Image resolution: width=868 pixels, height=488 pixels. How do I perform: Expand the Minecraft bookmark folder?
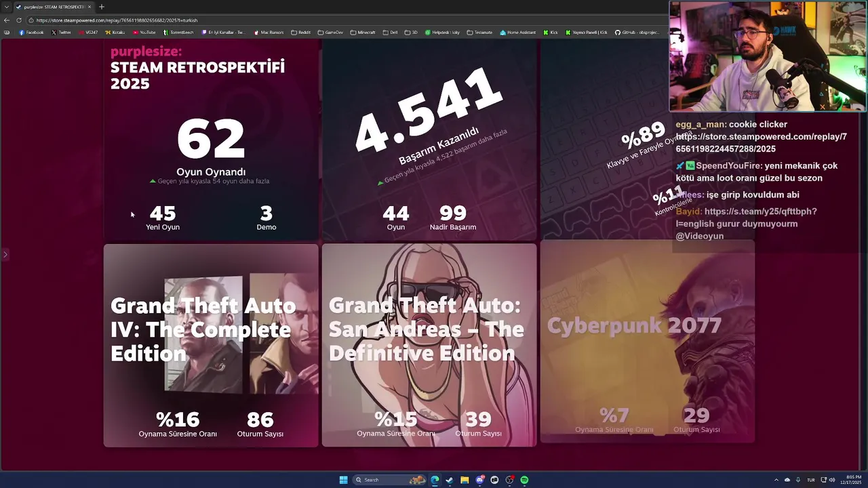pos(363,33)
